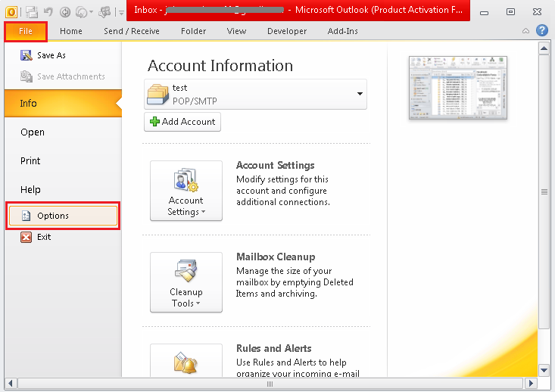The height and width of the screenshot is (392, 555).
Task: Open the Cleanup Tools dropdown button
Action: pos(186,282)
